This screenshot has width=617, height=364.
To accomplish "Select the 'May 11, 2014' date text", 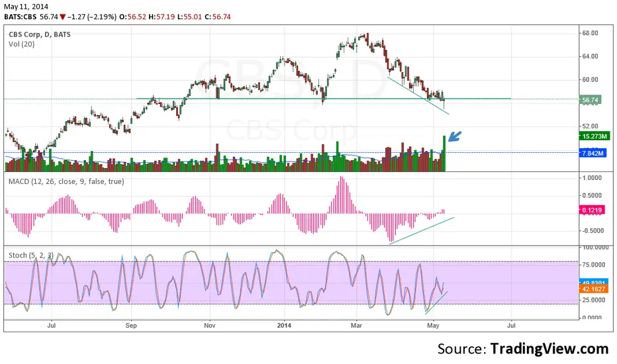I will [x=26, y=7].
